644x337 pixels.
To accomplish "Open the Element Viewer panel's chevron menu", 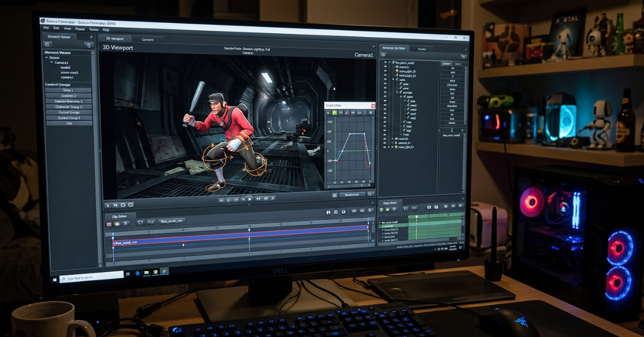I will point(91,37).
